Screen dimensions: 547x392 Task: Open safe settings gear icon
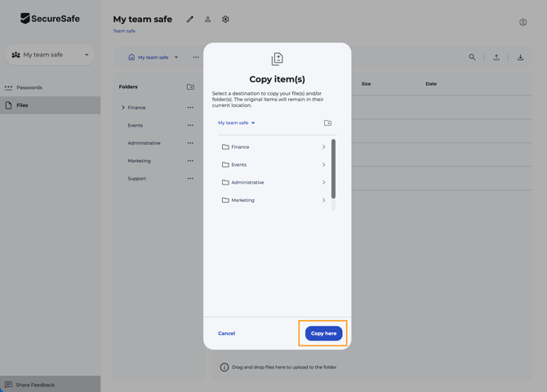[x=225, y=20]
